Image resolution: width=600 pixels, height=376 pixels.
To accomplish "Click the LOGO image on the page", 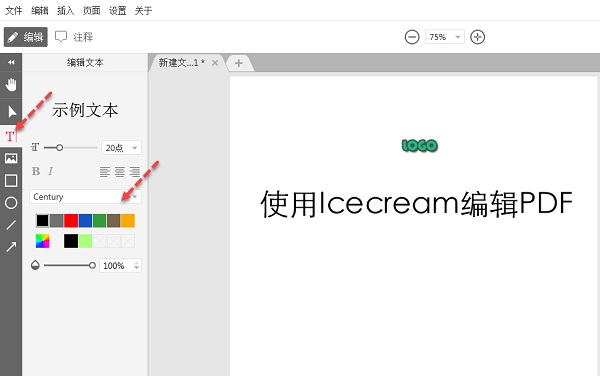I will (420, 145).
